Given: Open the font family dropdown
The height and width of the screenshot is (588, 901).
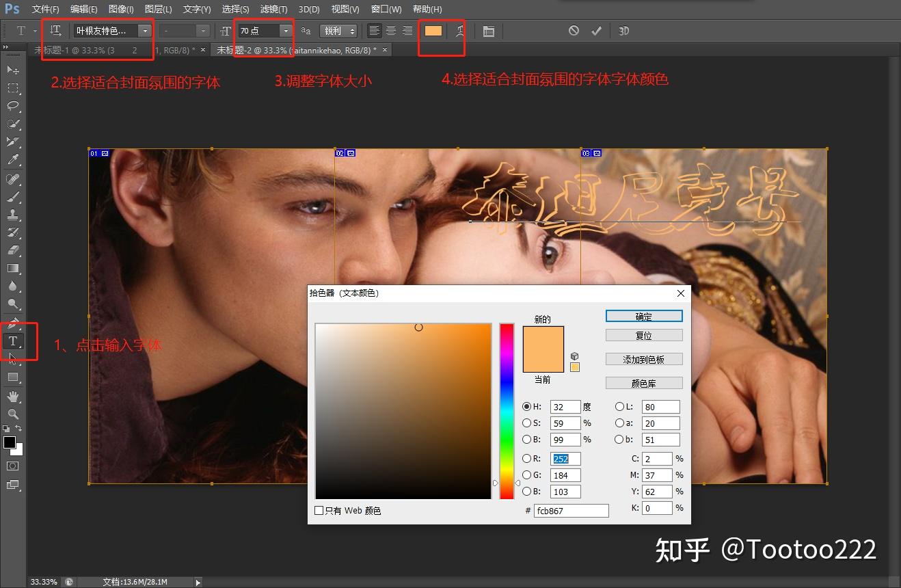Looking at the screenshot, I should coord(145,31).
